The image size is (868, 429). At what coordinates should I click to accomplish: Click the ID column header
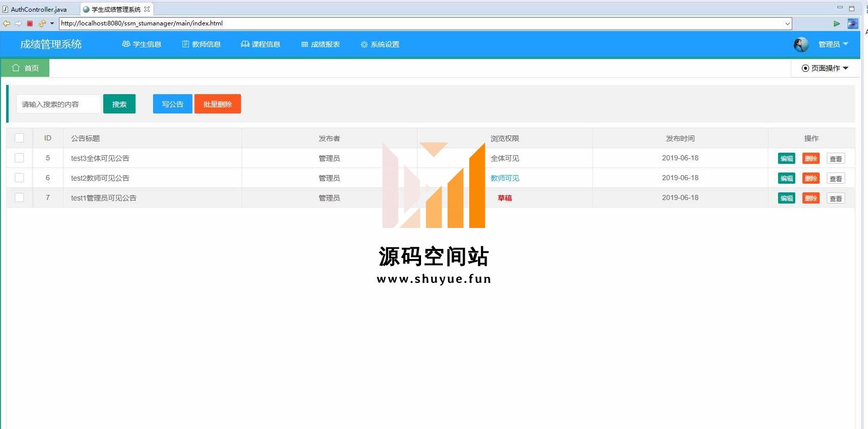coord(48,138)
